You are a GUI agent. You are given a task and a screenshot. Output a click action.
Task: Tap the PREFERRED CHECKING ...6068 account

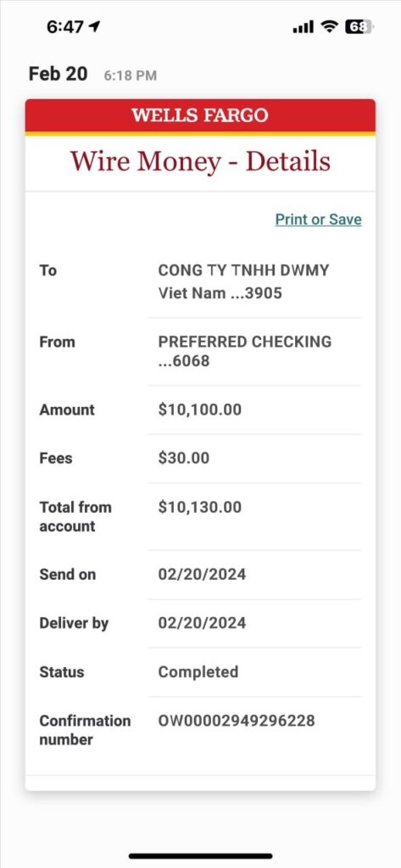245,352
